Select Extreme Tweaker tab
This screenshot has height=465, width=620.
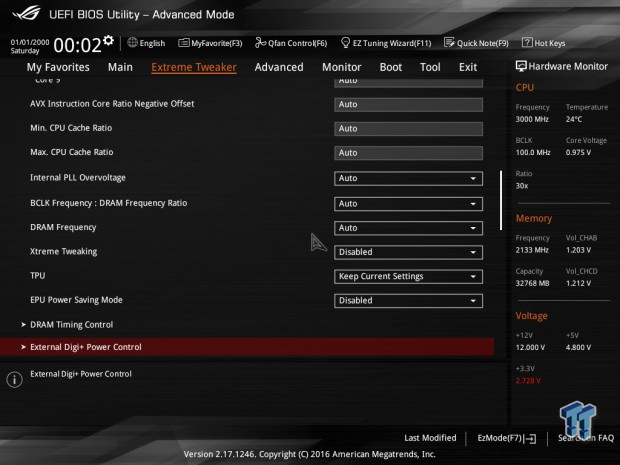tap(194, 67)
